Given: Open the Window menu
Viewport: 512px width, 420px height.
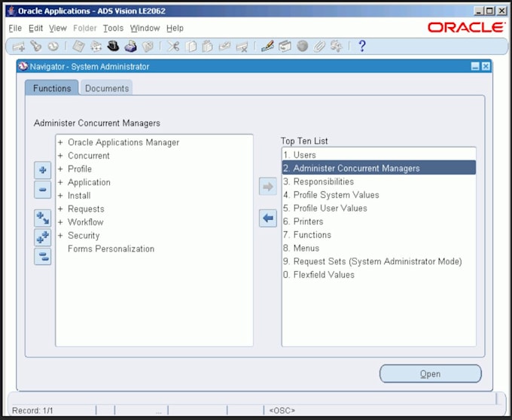Looking at the screenshot, I should [145, 29].
